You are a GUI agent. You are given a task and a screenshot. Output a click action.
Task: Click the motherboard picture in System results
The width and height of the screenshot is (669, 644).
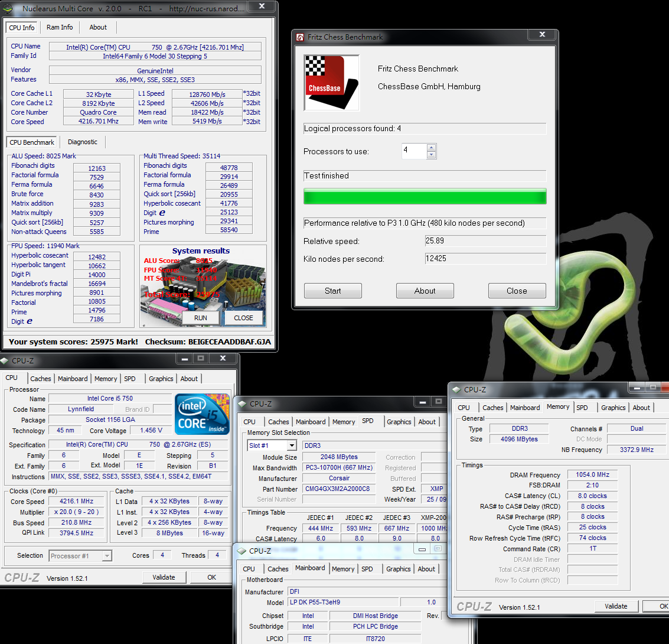[x=201, y=290]
